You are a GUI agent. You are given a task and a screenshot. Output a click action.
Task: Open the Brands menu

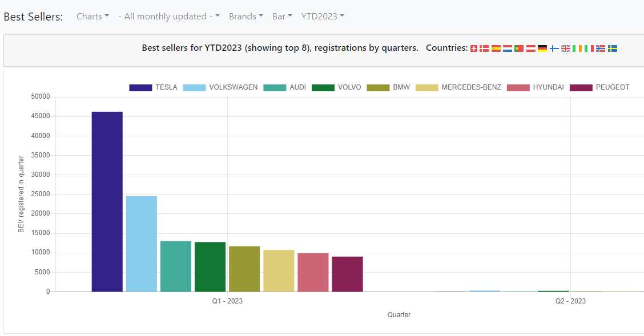pyautogui.click(x=246, y=17)
